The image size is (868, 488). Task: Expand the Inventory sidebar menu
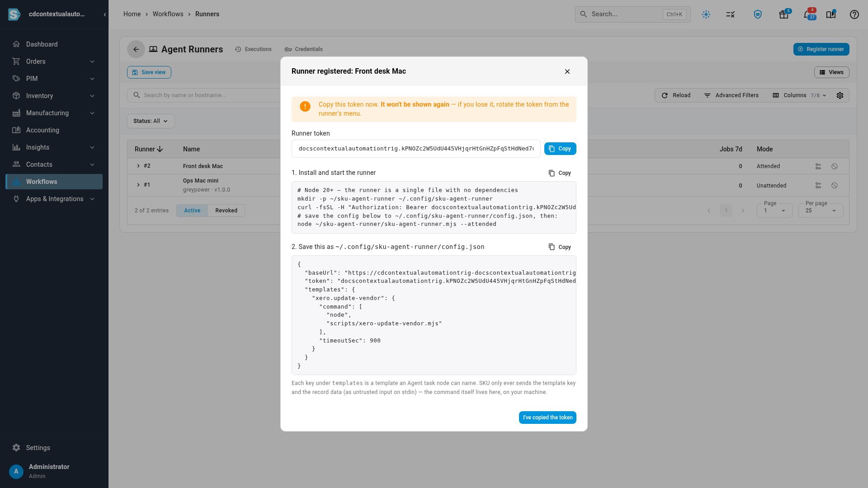tap(54, 96)
